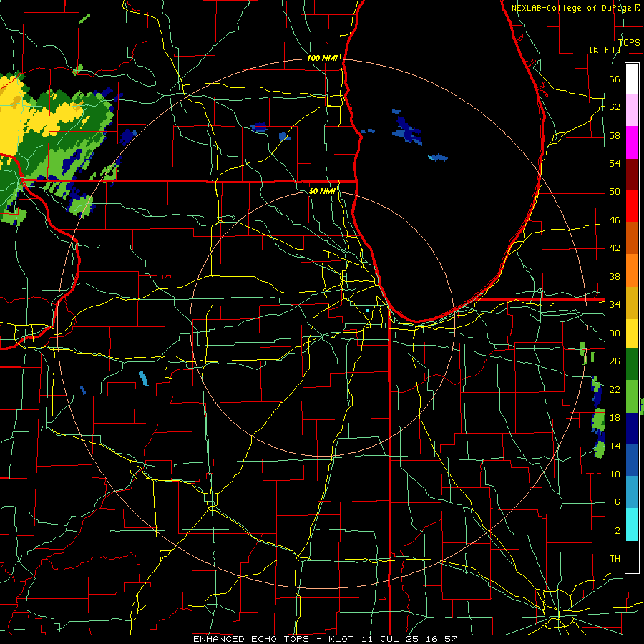
Task: Click the bright red legend swatch
Action: pyautogui.click(x=632, y=206)
